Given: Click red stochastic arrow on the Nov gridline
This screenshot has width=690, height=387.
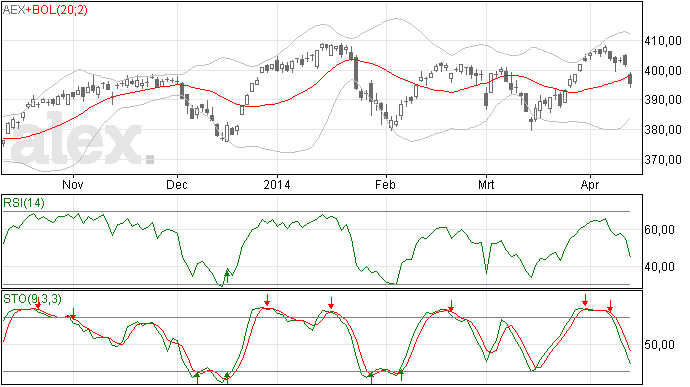Looking at the screenshot, I should (x=73, y=313).
